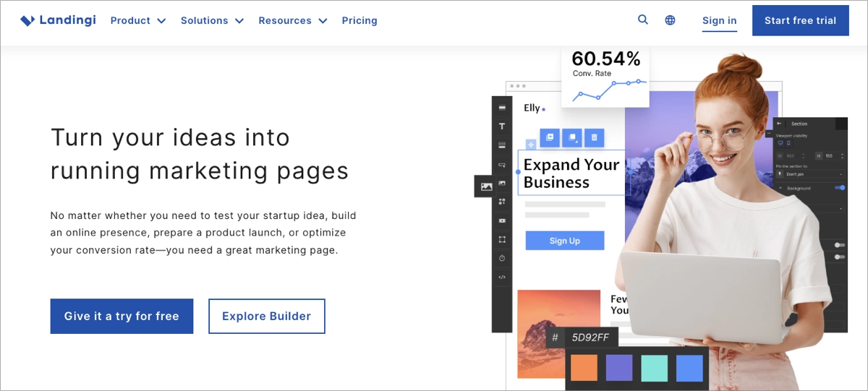This screenshot has width=868, height=391.
Task: Select the Text (T) widget in editor sidebar
Action: [x=502, y=126]
